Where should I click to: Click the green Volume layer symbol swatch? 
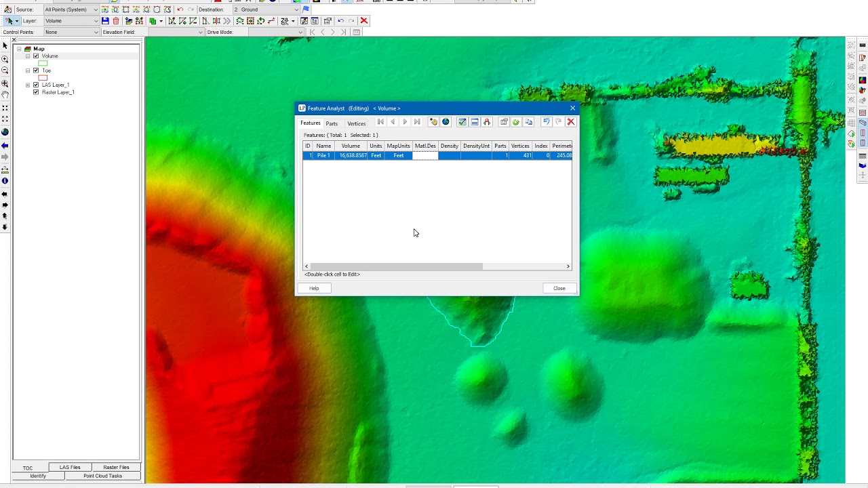click(43, 64)
